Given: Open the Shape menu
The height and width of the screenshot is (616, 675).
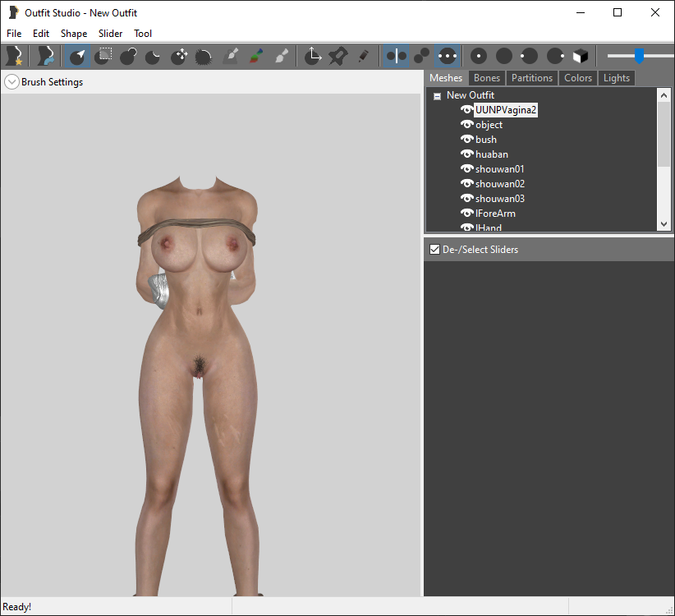Looking at the screenshot, I should (74, 34).
